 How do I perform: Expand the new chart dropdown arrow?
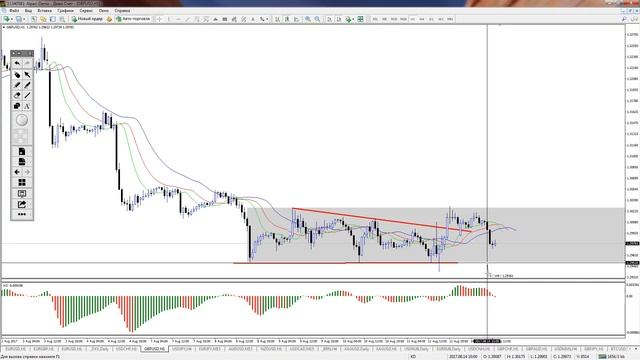(x=12, y=19)
